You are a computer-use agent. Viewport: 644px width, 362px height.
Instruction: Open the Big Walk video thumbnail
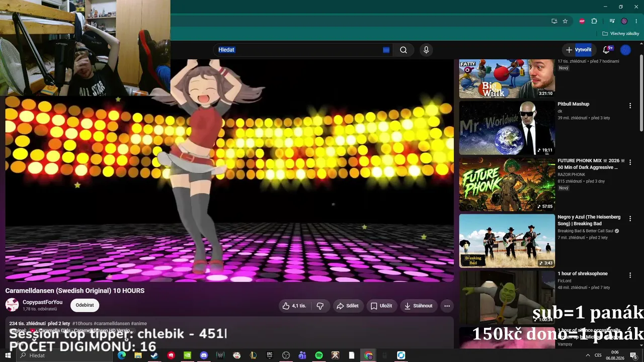pyautogui.click(x=507, y=78)
